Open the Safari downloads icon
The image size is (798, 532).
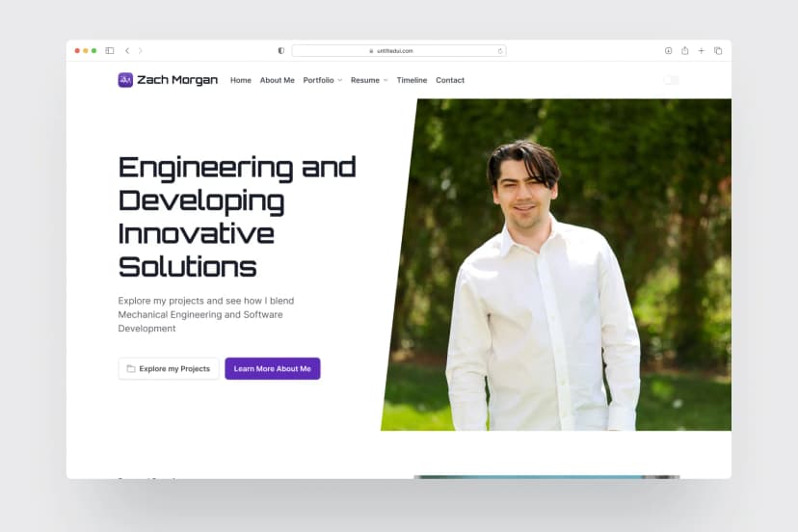668,50
